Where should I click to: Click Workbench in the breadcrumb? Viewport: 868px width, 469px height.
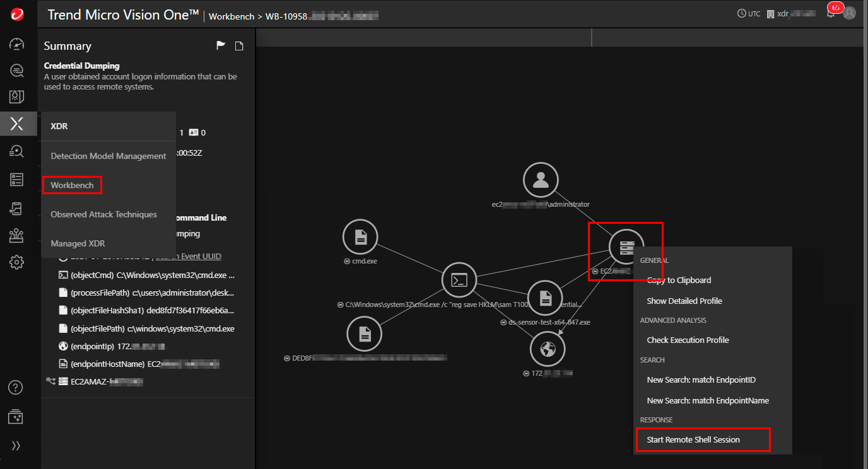pyautogui.click(x=231, y=16)
